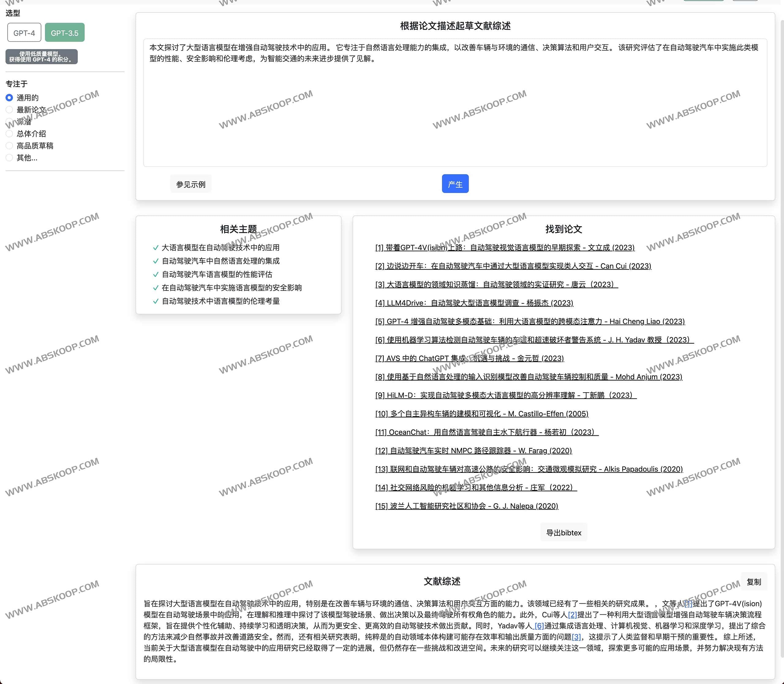Open paper [1] about GPT-4V(ision) driving
This screenshot has width=784, height=684.
(x=504, y=248)
